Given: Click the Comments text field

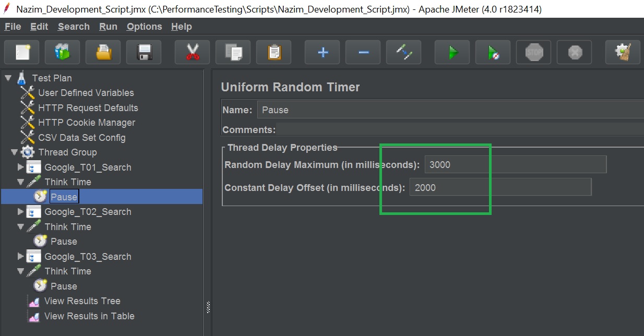Looking at the screenshot, I should 460,129.
